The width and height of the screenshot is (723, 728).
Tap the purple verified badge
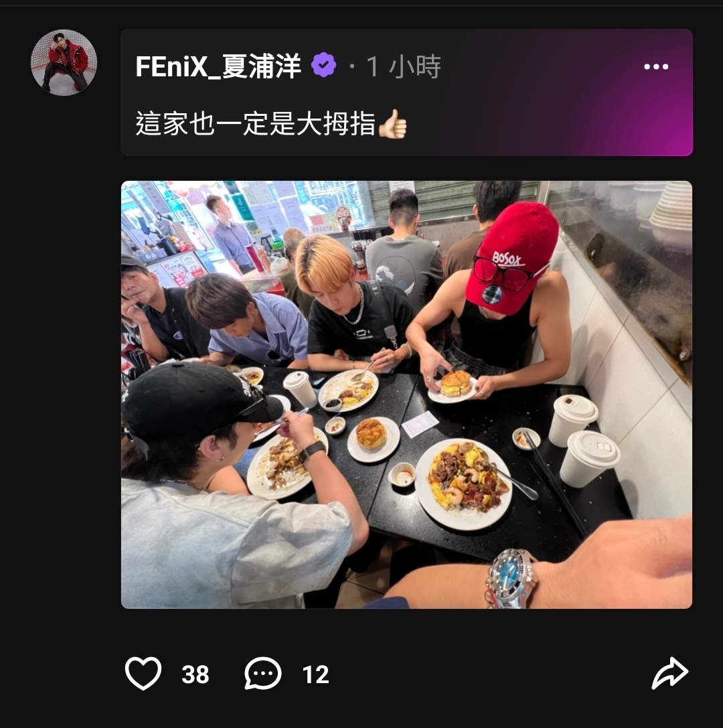323,66
